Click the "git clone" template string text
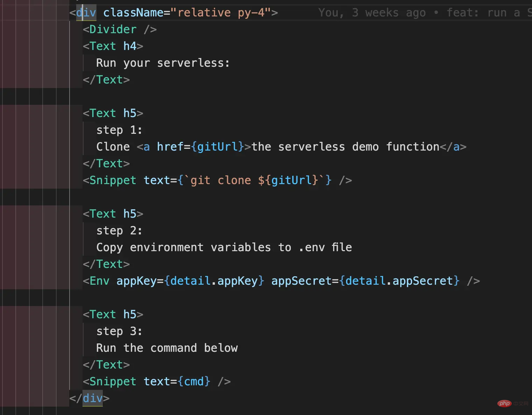Image resolution: width=532 pixels, height=415 pixels. click(220, 181)
